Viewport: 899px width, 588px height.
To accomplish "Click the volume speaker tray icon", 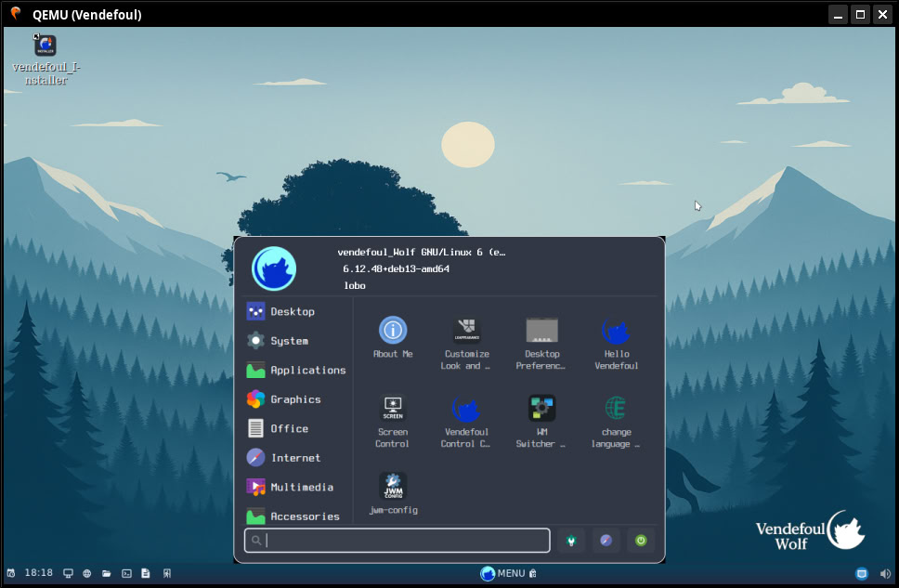I will pos(885,573).
